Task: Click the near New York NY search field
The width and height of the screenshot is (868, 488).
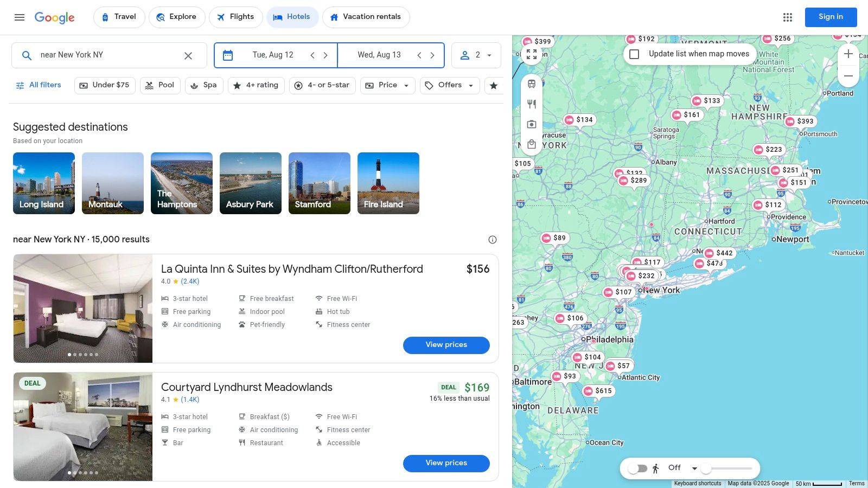Action: pos(108,55)
